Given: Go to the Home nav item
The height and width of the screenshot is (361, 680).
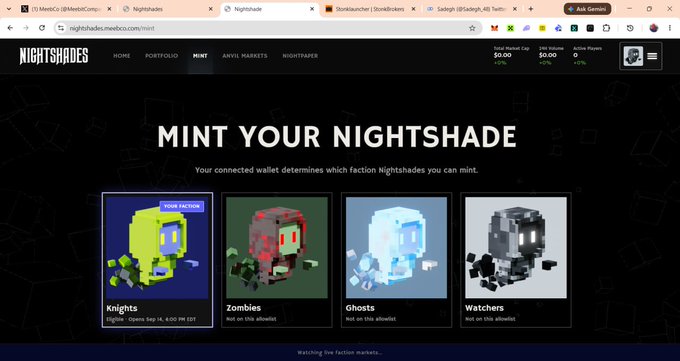Looking at the screenshot, I should point(121,56).
